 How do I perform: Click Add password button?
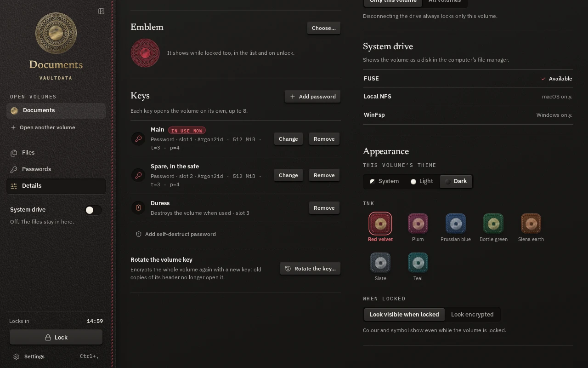click(x=313, y=97)
